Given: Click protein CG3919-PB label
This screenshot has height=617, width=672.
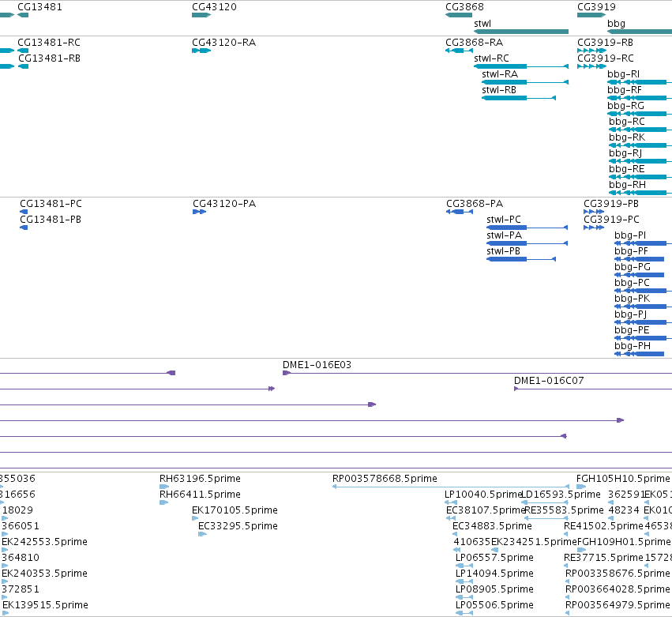Looking at the screenshot, I should 611,204.
